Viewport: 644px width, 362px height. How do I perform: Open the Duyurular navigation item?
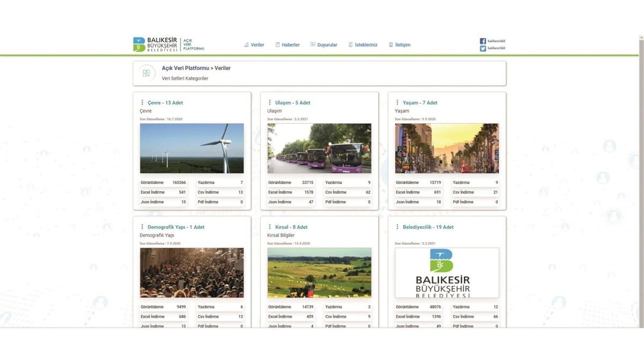coord(324,45)
